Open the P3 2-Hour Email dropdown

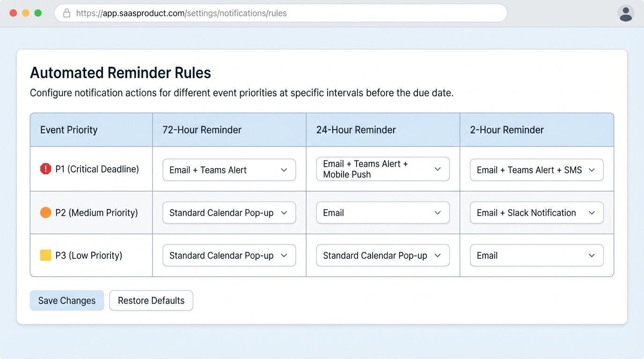tap(536, 255)
